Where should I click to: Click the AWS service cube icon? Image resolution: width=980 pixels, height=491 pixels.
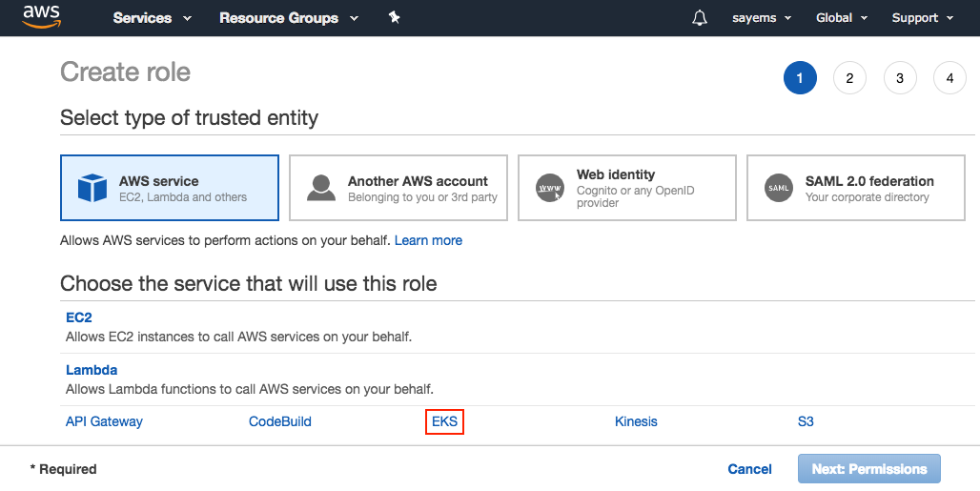tap(92, 188)
